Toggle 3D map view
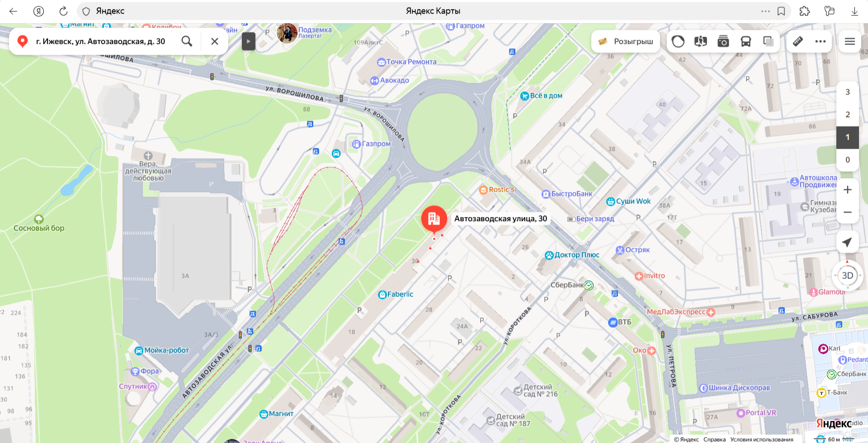Image resolution: width=868 pixels, height=443 pixels. point(848,276)
